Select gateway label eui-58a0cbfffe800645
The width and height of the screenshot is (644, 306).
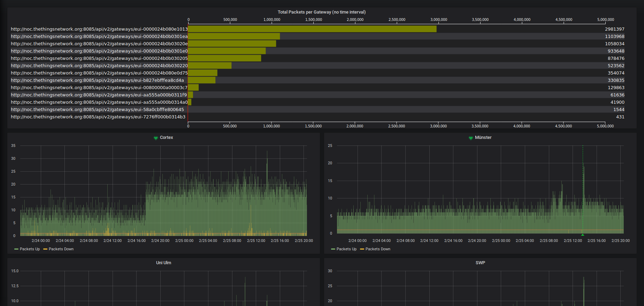pyautogui.click(x=97, y=110)
